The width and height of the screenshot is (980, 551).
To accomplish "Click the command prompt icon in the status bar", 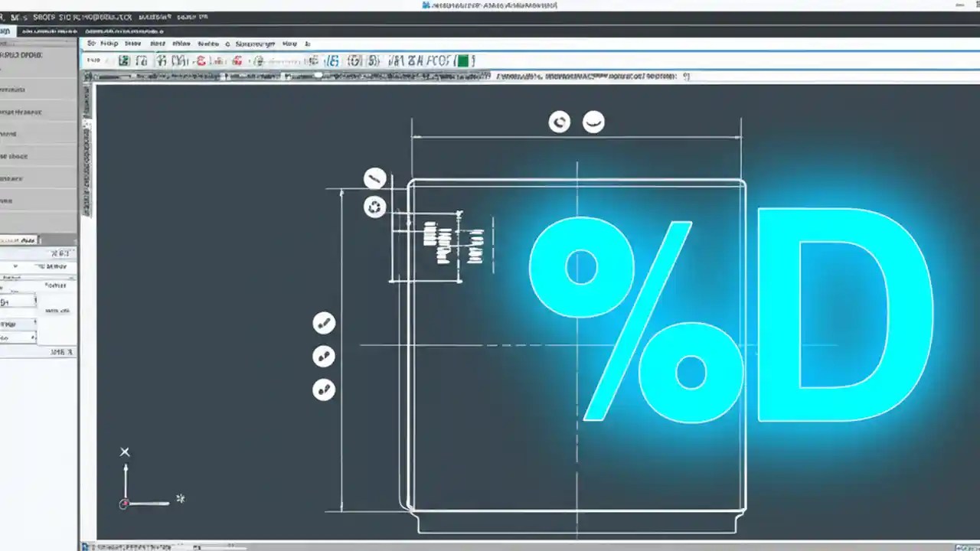I will tap(90, 547).
